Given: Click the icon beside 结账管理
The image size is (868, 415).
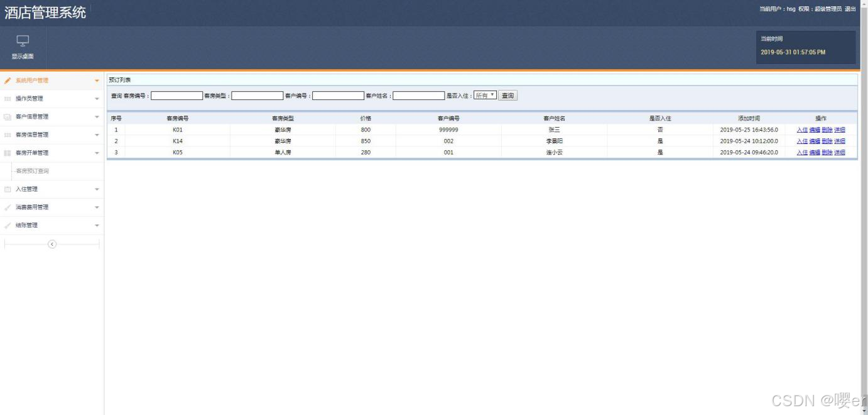Looking at the screenshot, I should click(x=8, y=225).
